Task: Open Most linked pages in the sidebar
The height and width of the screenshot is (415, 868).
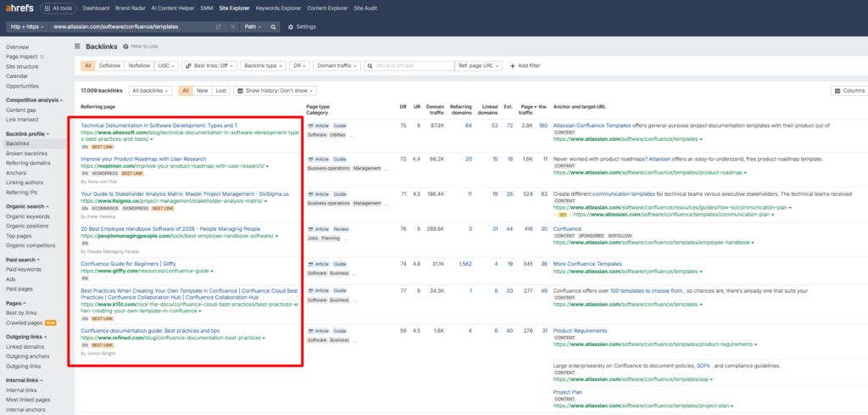Action: pos(28,400)
